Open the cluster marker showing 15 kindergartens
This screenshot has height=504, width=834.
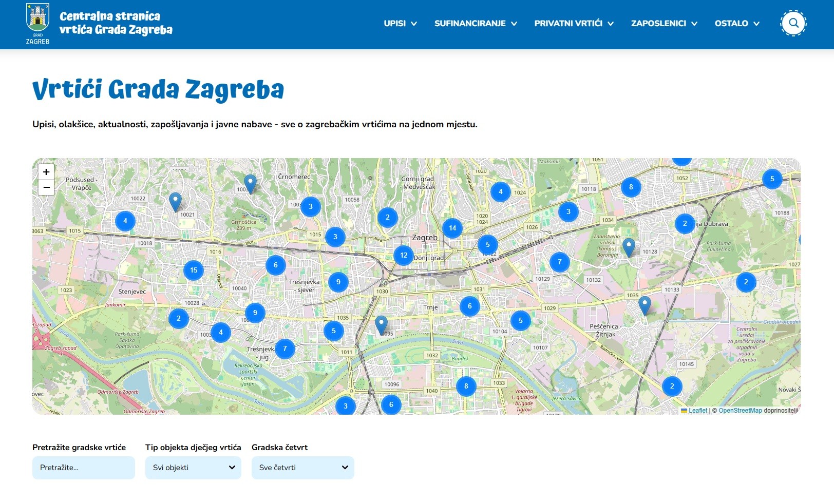(194, 270)
